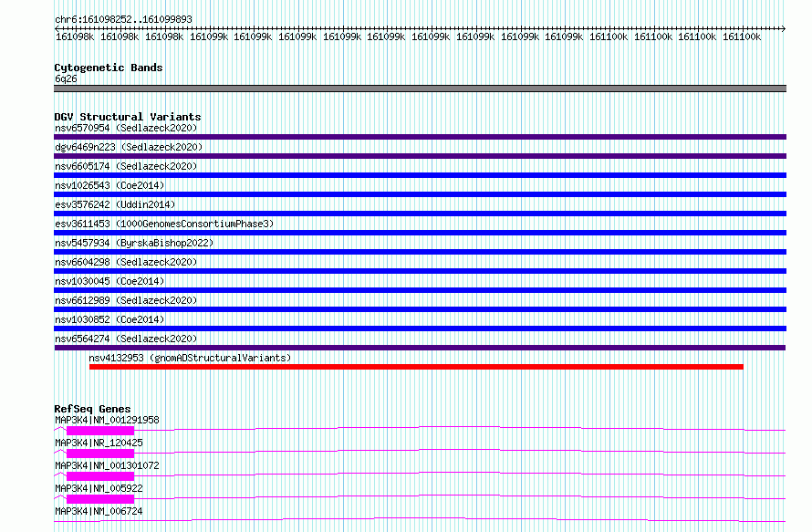
Task: Click the left arrow end of the ruler
Action: pos(57,28)
